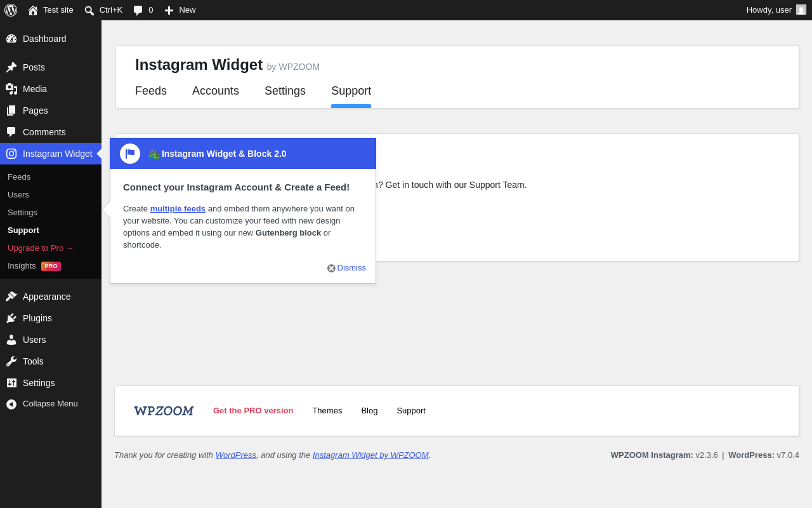Click the plus icon beside New
The height and width of the screenshot is (508, 812).
pyautogui.click(x=169, y=10)
